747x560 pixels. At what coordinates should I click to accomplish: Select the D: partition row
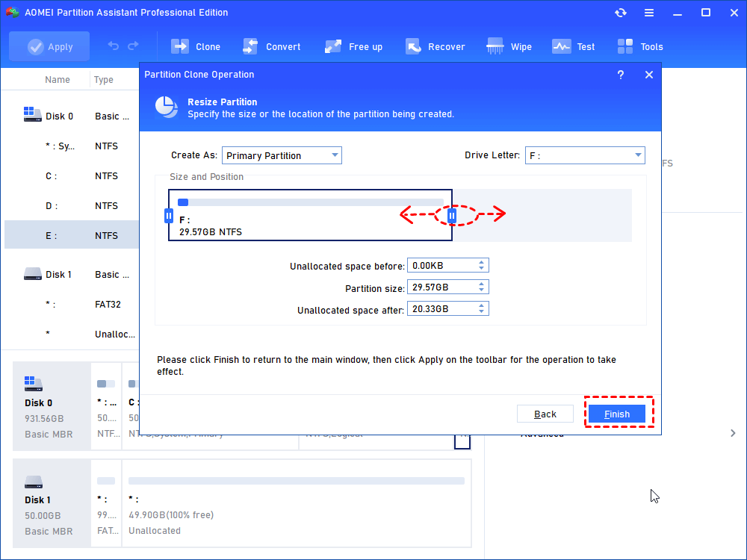[72, 206]
